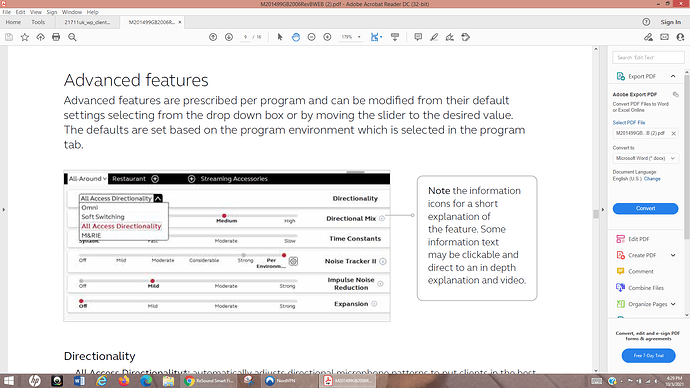The image size is (690, 388).
Task: Expand the Convert to Microsoft Word dropdown
Action: pyautogui.click(x=646, y=158)
